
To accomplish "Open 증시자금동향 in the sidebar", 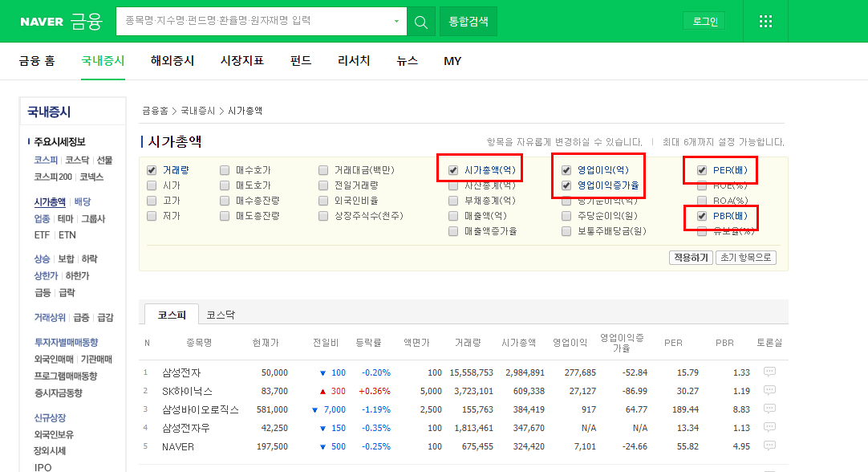I will (58, 393).
